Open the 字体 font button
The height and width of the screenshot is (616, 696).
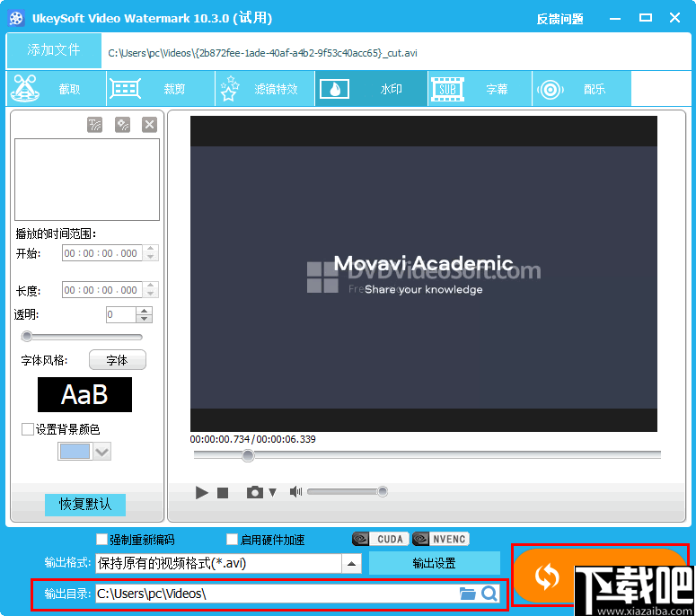(x=117, y=360)
